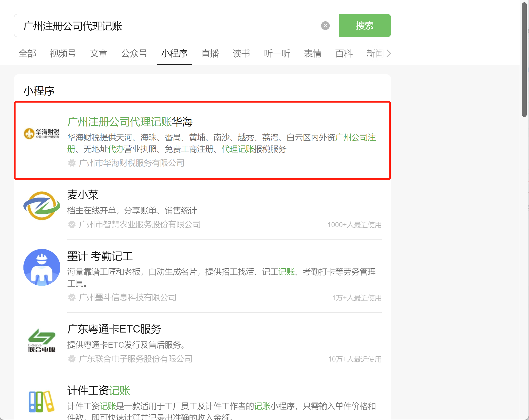The height and width of the screenshot is (420, 529).
Task: Switch to the 视频号 tab
Action: coord(63,53)
